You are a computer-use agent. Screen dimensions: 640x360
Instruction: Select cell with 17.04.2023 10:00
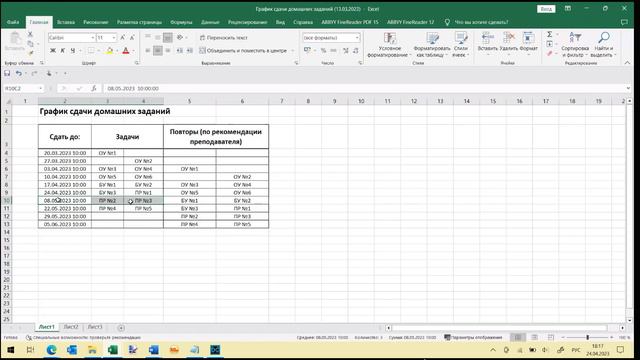coord(65,184)
